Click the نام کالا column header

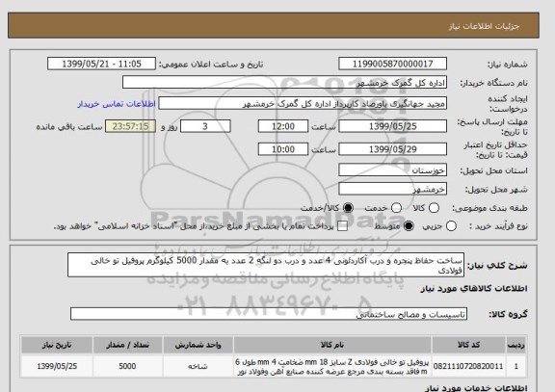coord(332,345)
